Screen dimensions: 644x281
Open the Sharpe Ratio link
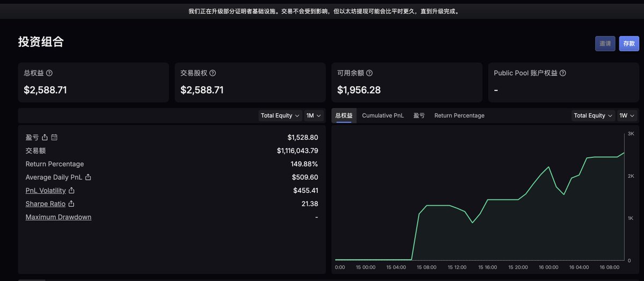coord(46,204)
